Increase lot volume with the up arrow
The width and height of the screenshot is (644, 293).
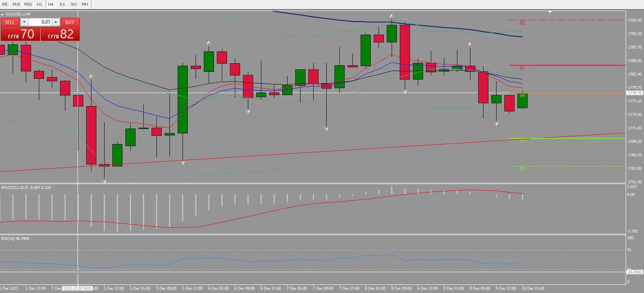click(56, 22)
